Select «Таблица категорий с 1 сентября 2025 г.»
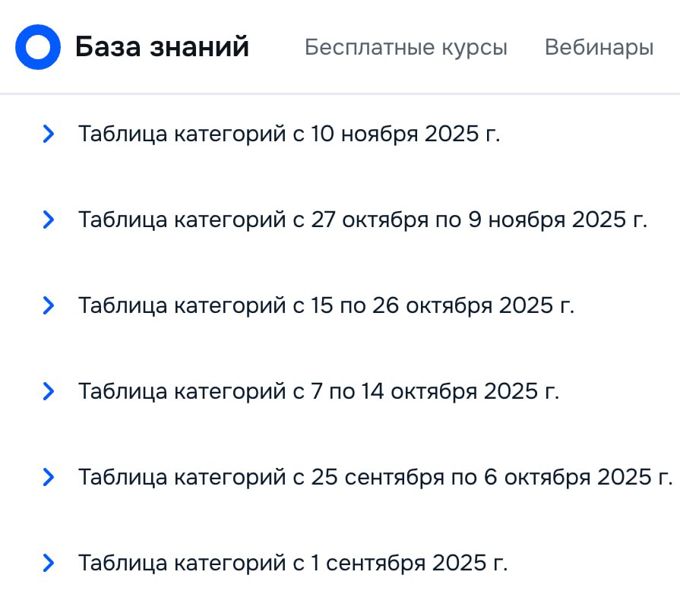Viewport: 680px width, 616px height. (293, 564)
